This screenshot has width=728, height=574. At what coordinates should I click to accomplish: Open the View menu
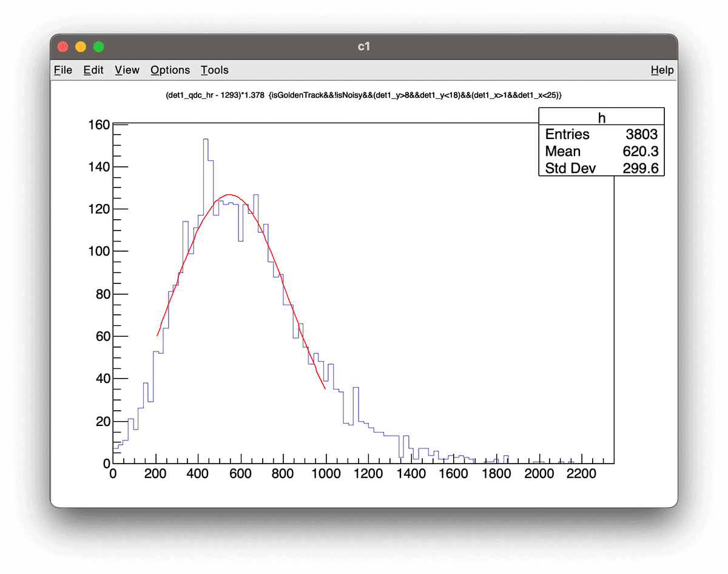point(127,70)
